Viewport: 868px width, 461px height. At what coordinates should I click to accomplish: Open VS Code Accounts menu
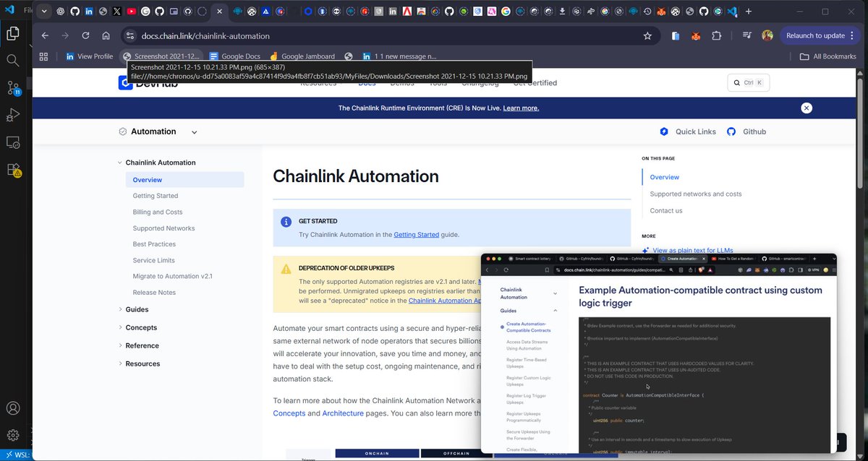coord(12,409)
